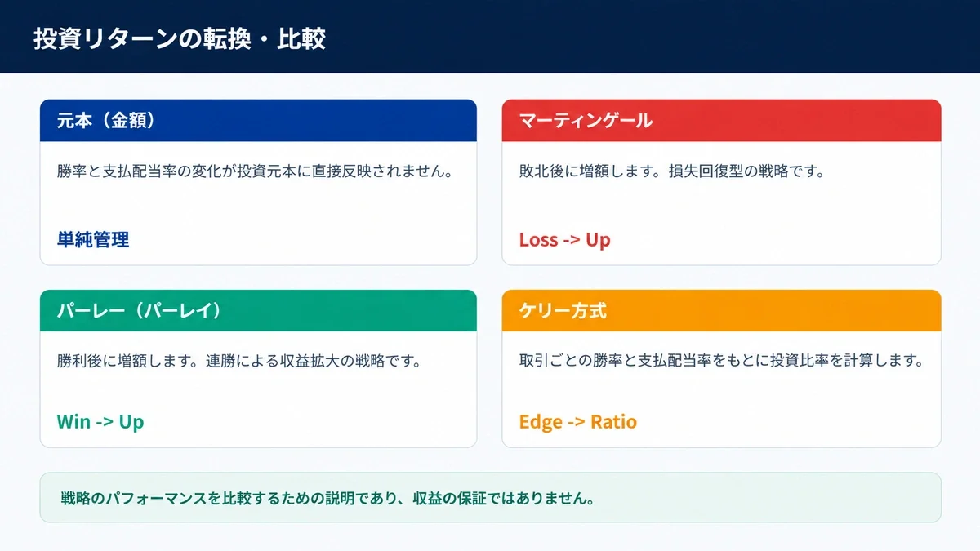Click the Loss -> Up label
The width and height of the screenshot is (980, 551).
click(564, 240)
